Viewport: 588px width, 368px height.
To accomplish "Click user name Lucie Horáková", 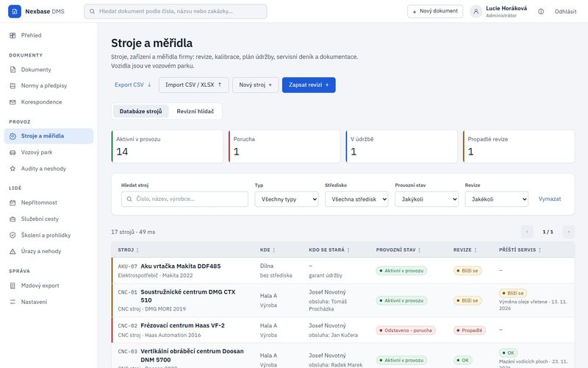I will click(x=506, y=8).
